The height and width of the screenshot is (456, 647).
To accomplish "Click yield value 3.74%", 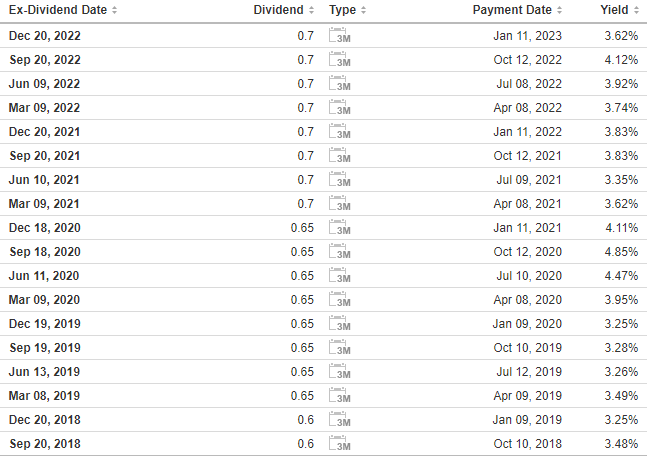I will click(x=621, y=108).
